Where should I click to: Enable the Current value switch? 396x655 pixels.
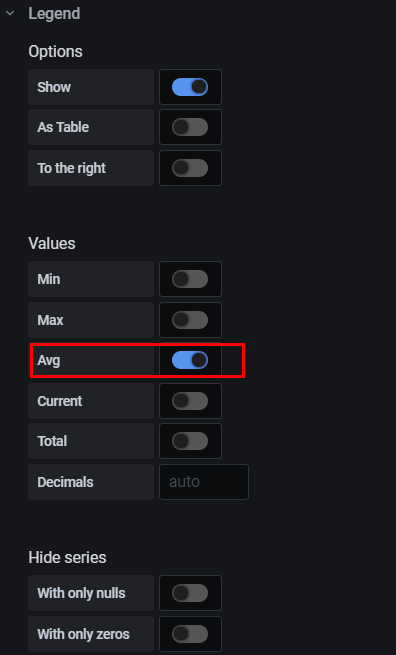(x=190, y=401)
